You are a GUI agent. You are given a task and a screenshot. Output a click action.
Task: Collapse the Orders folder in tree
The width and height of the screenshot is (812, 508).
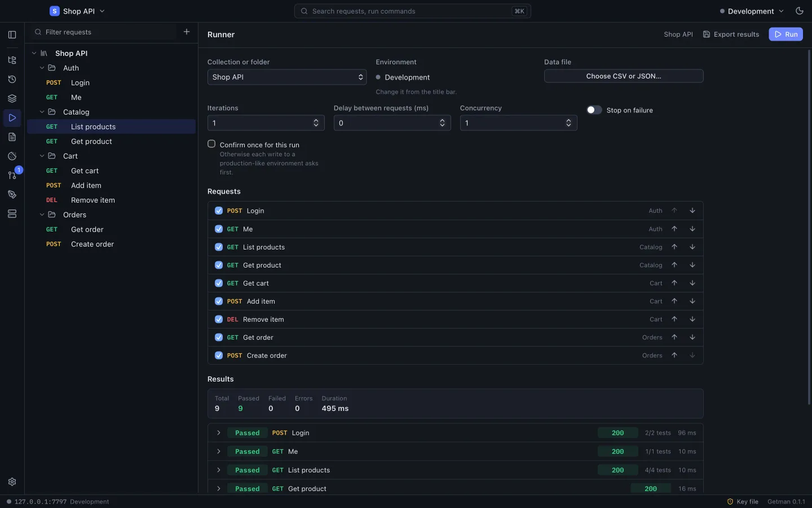[42, 214]
